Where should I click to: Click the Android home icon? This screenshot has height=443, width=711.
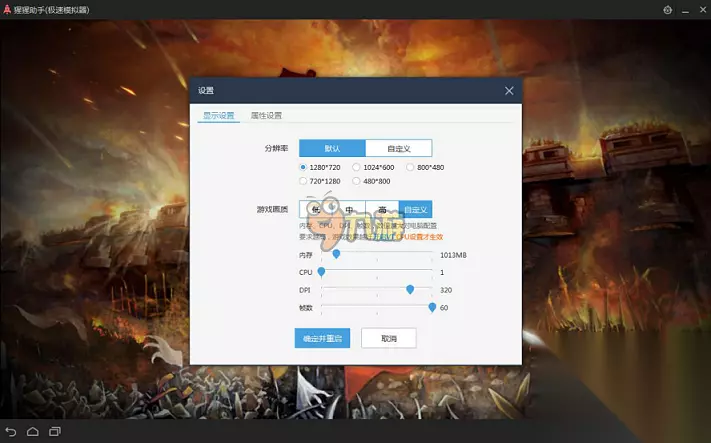pos(33,432)
